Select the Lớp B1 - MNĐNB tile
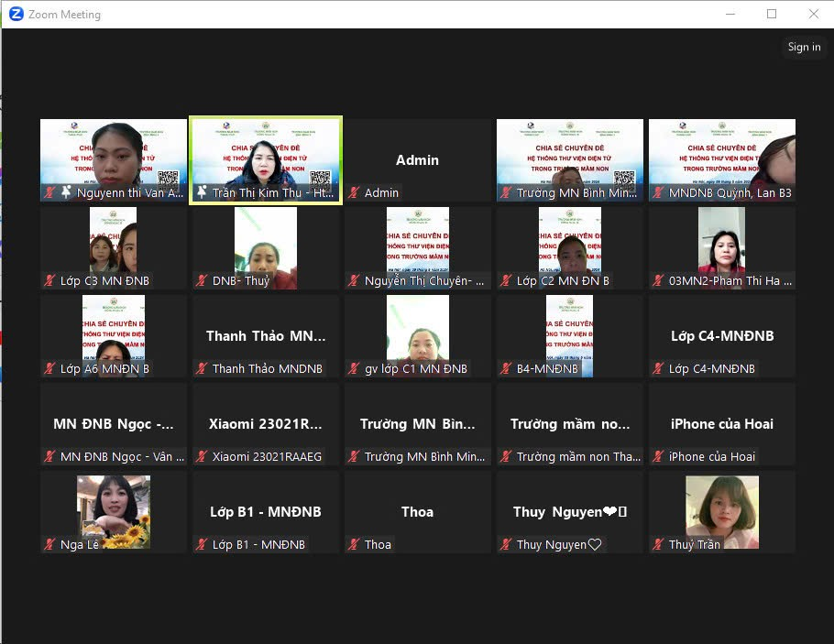The image size is (834, 644). (x=266, y=512)
